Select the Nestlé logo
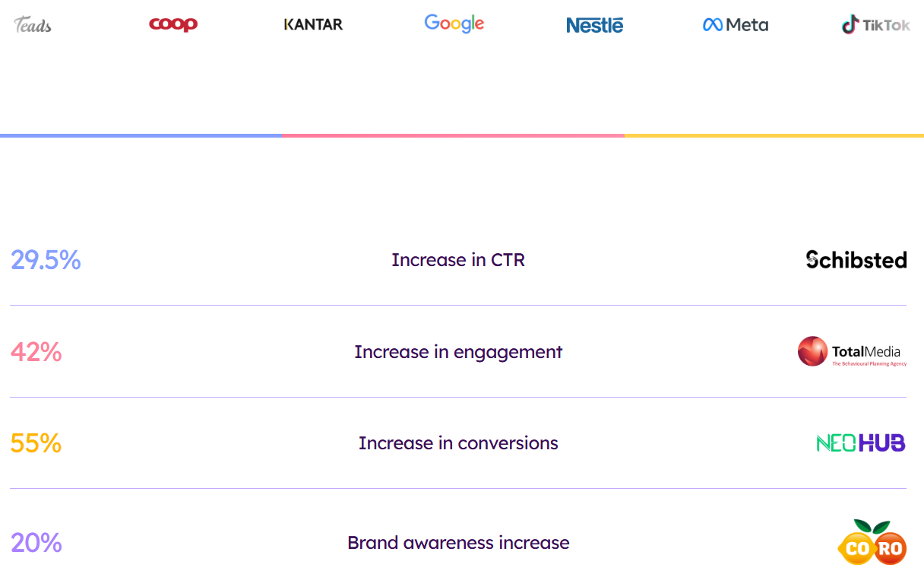The image size is (924, 574). click(x=595, y=25)
